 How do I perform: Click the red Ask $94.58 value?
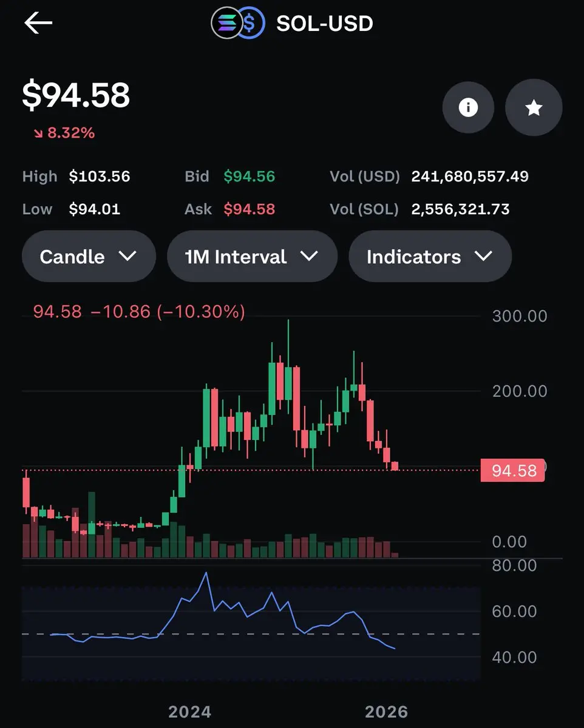click(x=249, y=209)
